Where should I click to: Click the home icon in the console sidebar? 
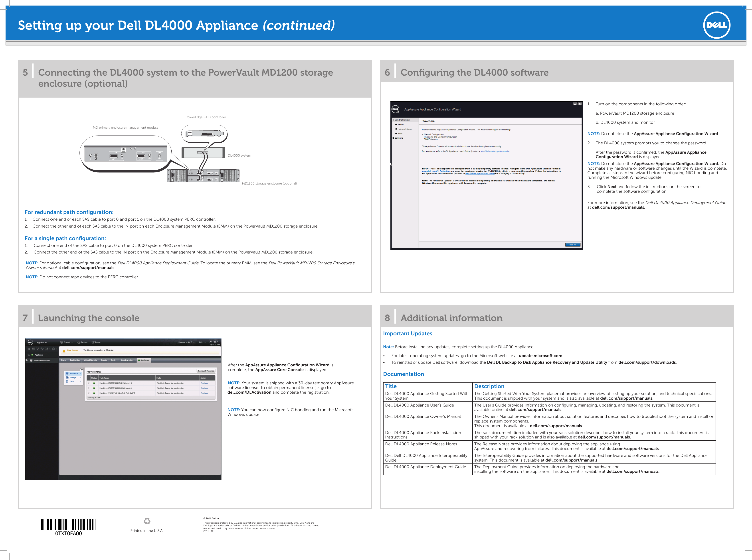[x=29, y=349]
